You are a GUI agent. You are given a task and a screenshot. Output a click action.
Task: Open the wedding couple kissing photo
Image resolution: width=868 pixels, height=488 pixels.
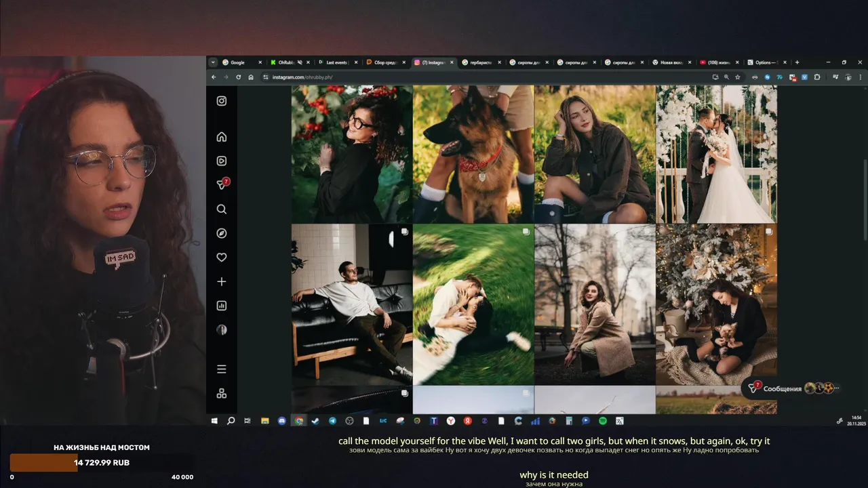coord(716,154)
